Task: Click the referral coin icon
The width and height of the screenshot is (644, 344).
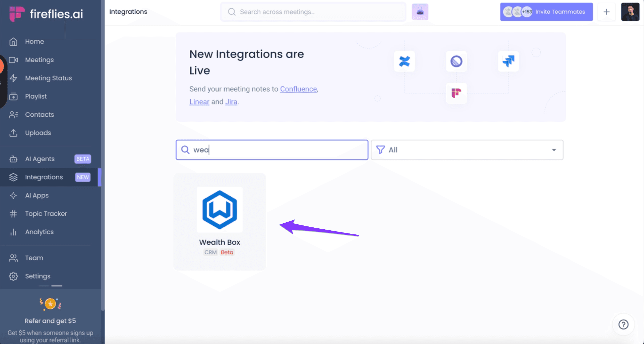Action: coord(50,304)
